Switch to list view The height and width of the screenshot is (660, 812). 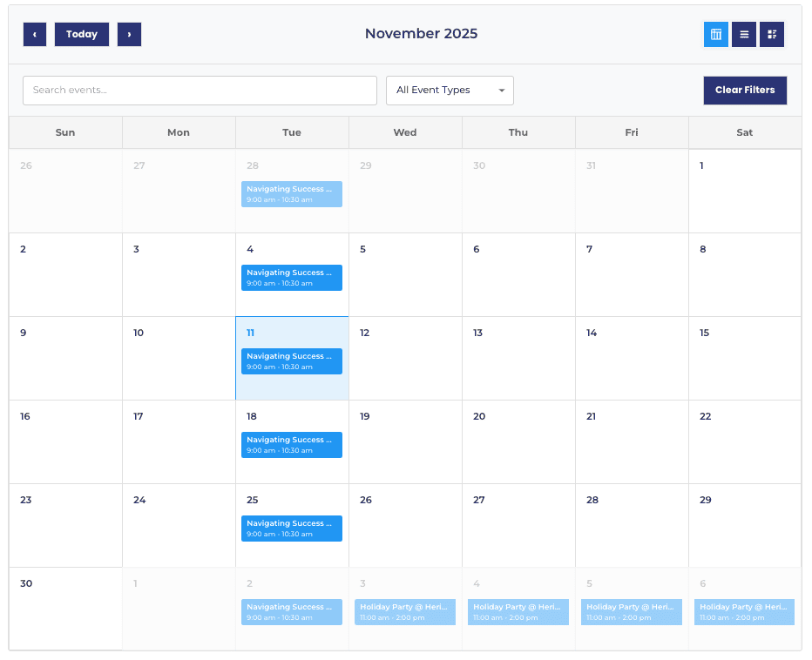[x=744, y=35]
